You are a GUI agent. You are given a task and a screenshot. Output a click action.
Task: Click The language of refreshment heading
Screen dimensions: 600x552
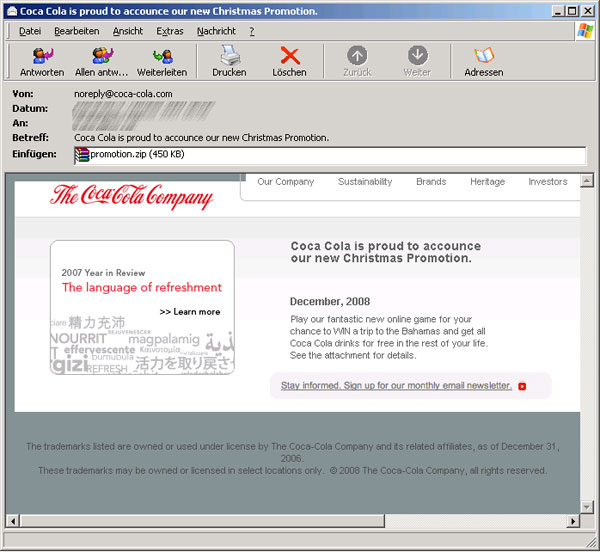[x=142, y=287]
